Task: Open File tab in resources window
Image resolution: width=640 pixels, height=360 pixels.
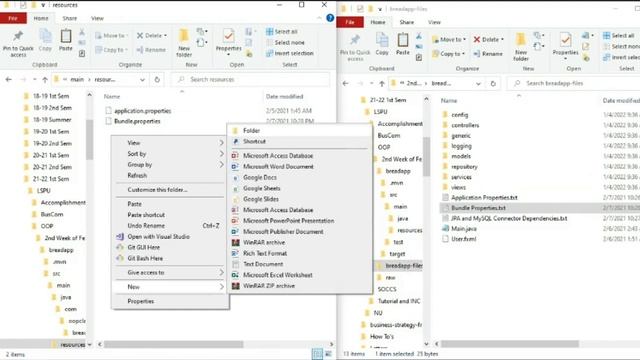Action: pos(13,18)
